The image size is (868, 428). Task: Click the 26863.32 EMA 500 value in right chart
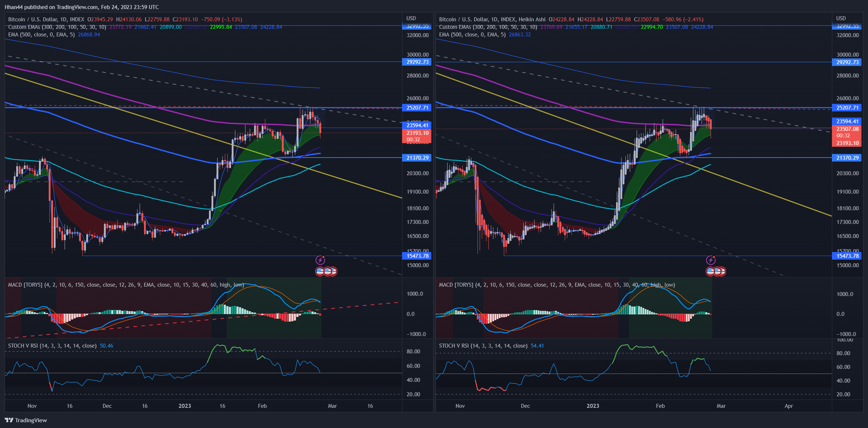pos(520,35)
